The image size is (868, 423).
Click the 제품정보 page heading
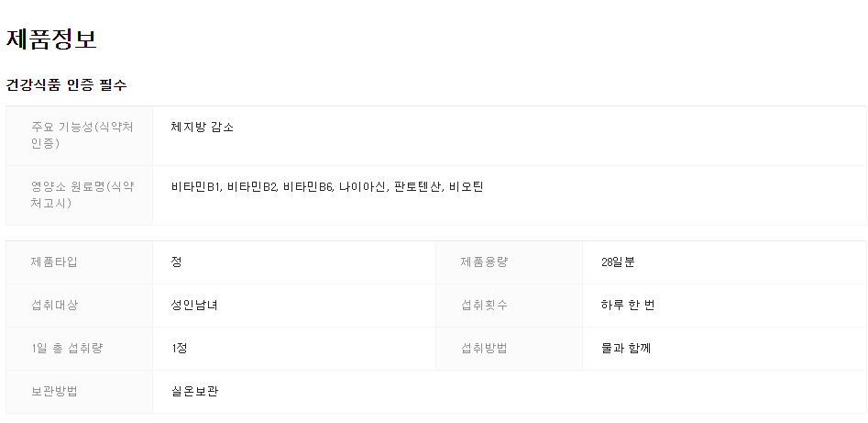tap(51, 39)
